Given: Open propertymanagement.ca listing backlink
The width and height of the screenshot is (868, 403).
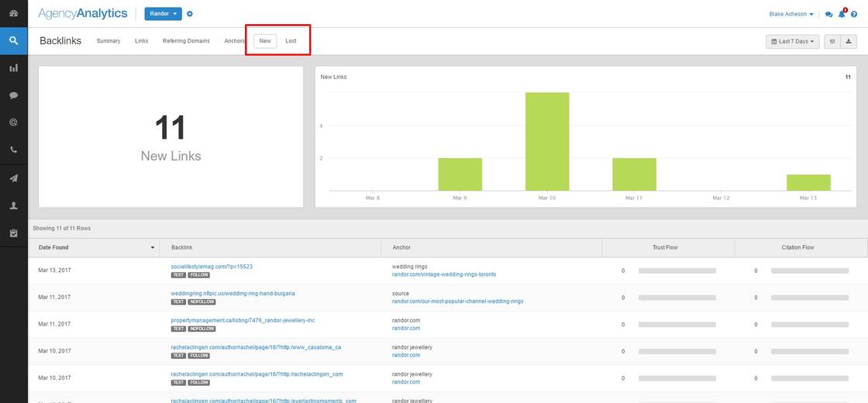Looking at the screenshot, I should click(243, 320).
